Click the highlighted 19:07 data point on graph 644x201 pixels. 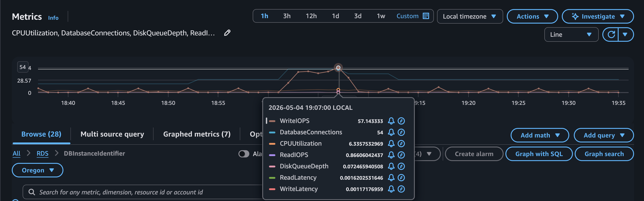[338, 68]
